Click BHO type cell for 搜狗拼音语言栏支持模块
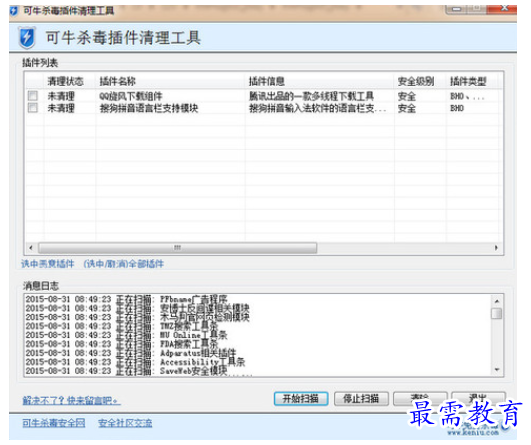Screen dimensions: 531x445 pyautogui.click(x=457, y=108)
